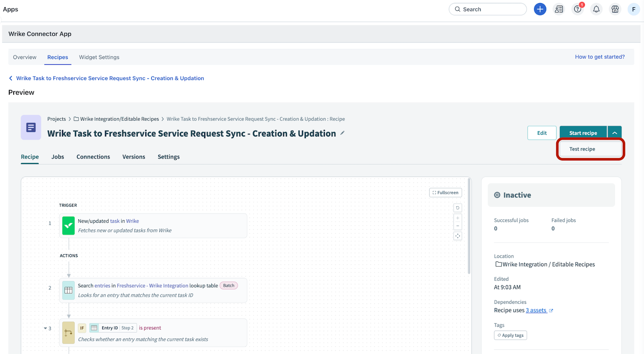Click the pencil icon to rename recipe
The width and height of the screenshot is (644, 354).
click(x=342, y=133)
